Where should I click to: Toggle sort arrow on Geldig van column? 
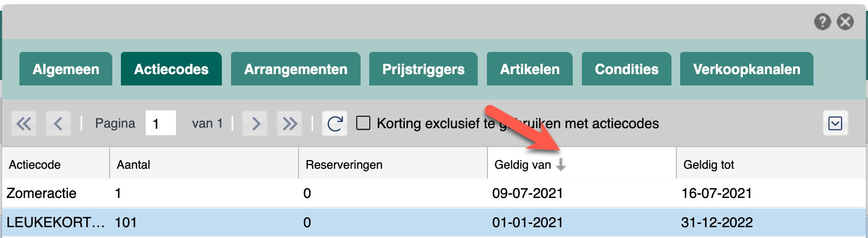point(561,164)
